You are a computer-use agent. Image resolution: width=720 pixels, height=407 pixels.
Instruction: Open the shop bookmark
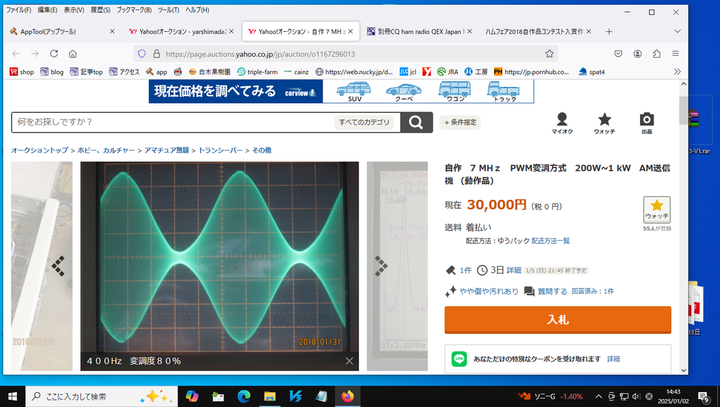tap(22, 72)
